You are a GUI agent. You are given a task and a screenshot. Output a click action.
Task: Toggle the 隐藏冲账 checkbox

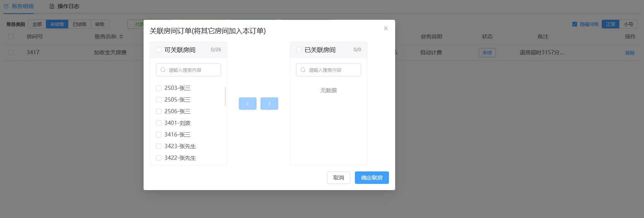575,24
